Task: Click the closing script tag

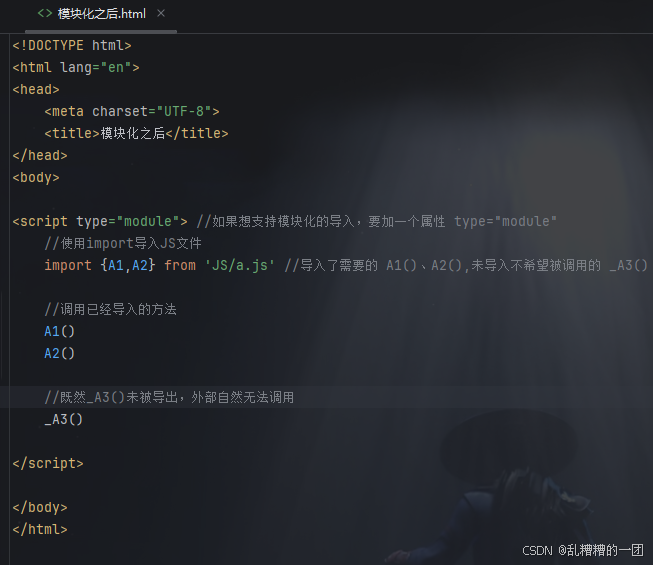Action: pyautogui.click(x=48, y=463)
